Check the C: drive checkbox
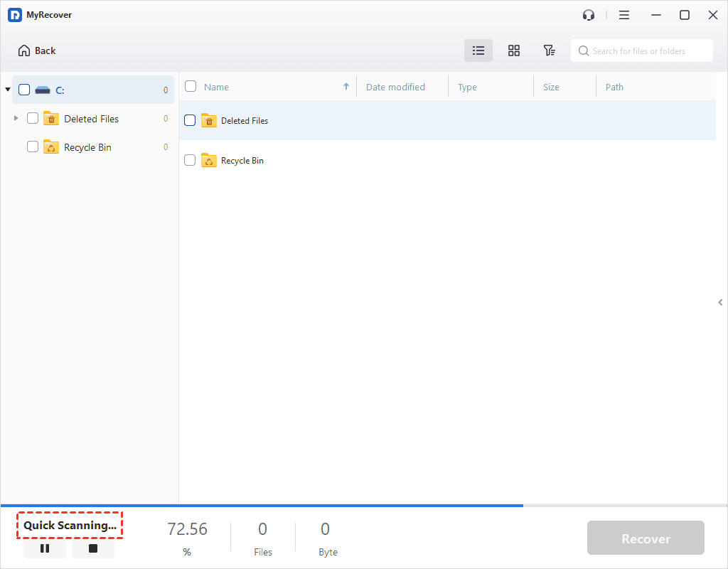 point(23,89)
